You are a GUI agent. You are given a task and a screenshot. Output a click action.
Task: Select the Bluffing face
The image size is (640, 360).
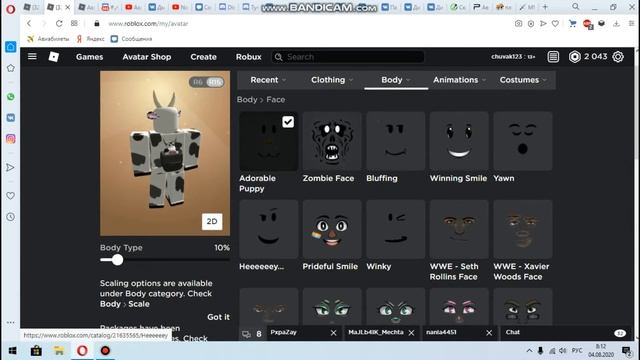click(x=396, y=141)
